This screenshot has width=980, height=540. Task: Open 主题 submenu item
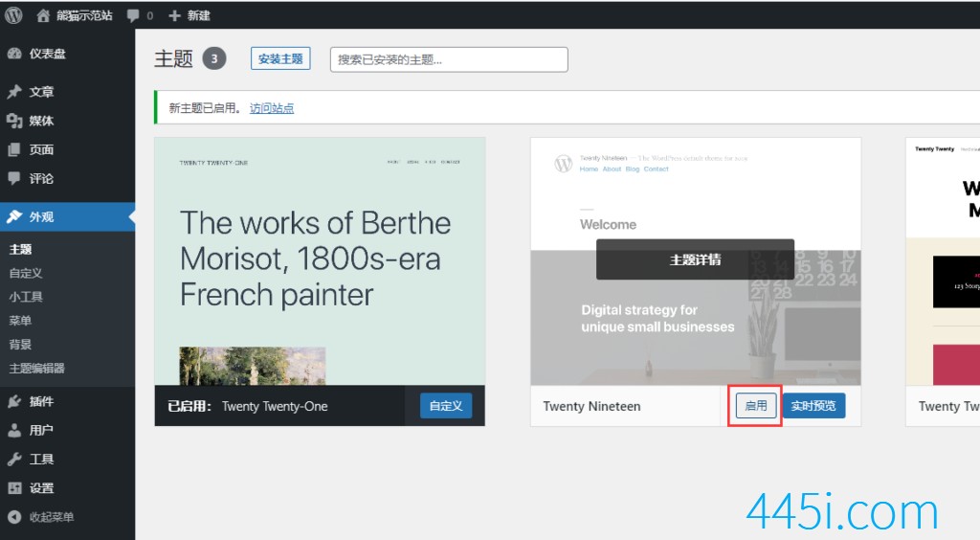[x=21, y=249]
